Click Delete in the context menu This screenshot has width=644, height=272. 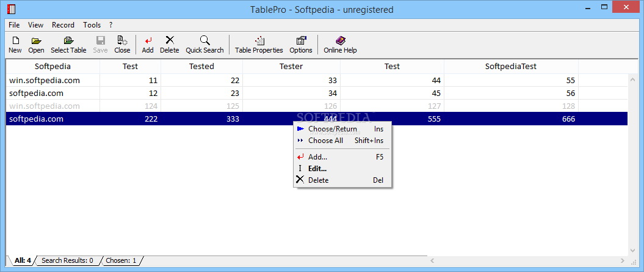tap(342, 180)
